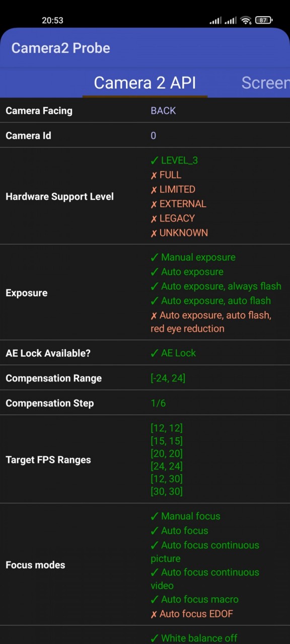
Task: Tap Auto exposure, always flash entry
Action: pos(216,286)
